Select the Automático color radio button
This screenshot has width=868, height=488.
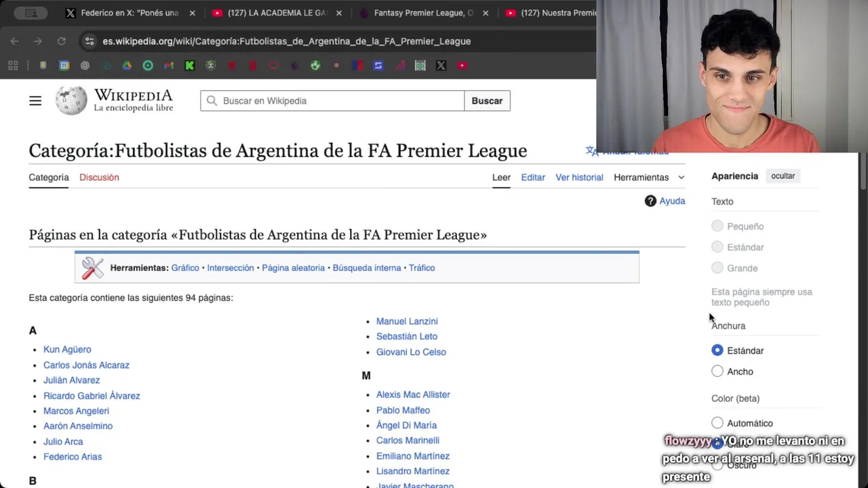point(717,423)
